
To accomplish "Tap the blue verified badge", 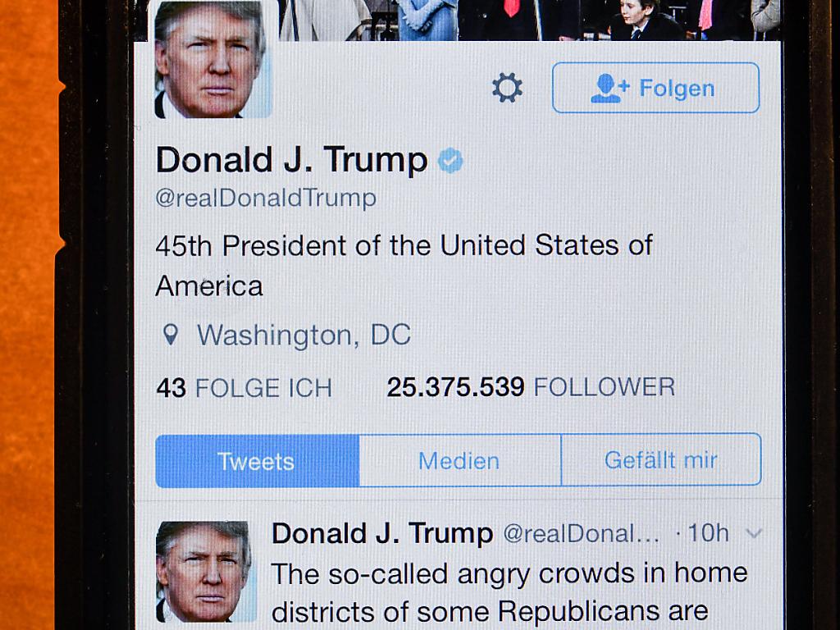I will (450, 160).
